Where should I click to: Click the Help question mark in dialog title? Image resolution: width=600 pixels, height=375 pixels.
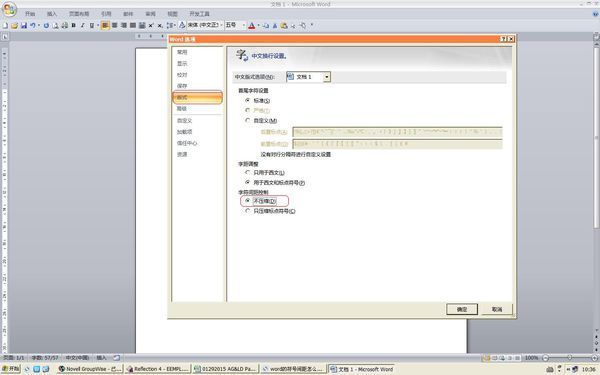[x=504, y=39]
